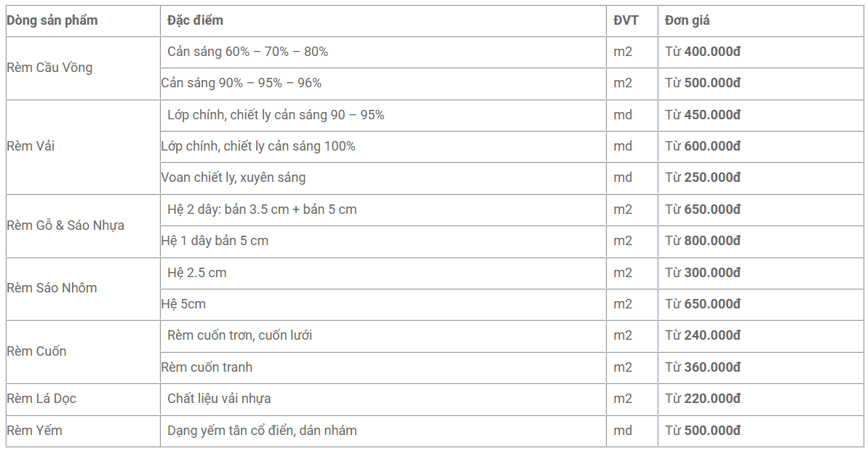Select the 'Rèm Lá Dọc' product cell
This screenshot has height=451, width=868.
[x=41, y=399]
